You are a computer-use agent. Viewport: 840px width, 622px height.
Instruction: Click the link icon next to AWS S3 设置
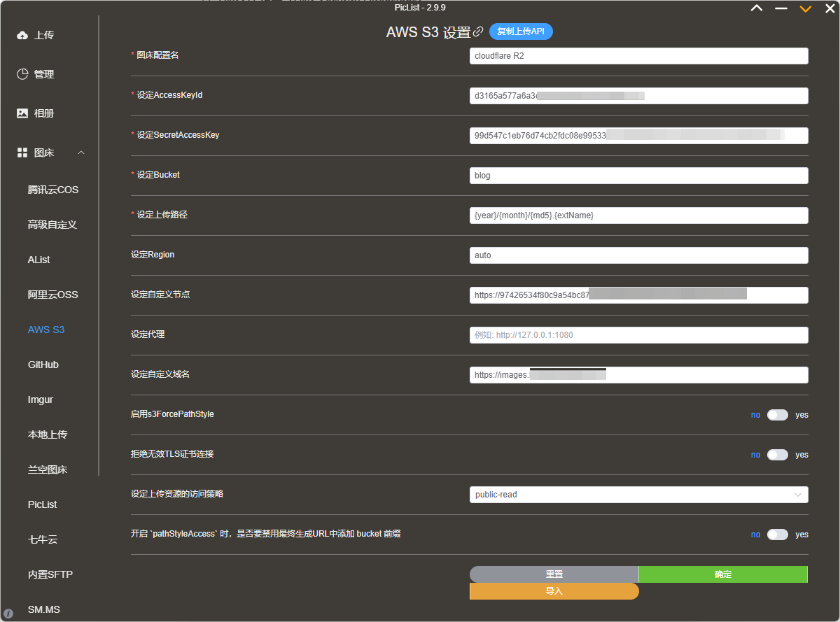pyautogui.click(x=479, y=32)
